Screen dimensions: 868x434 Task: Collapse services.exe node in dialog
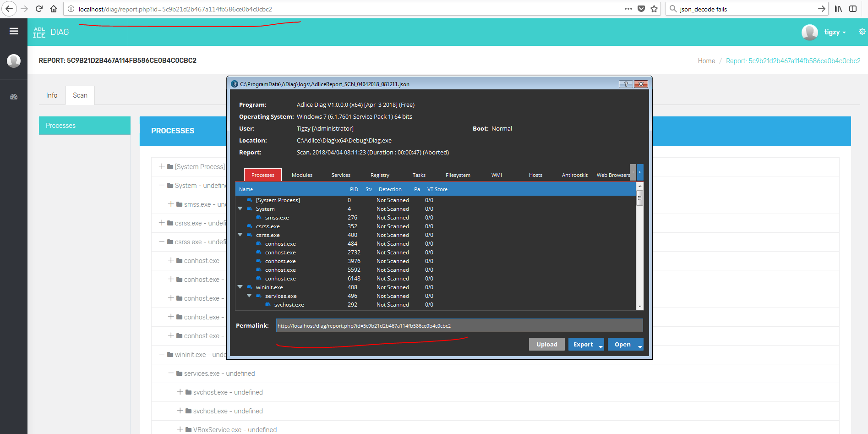249,296
